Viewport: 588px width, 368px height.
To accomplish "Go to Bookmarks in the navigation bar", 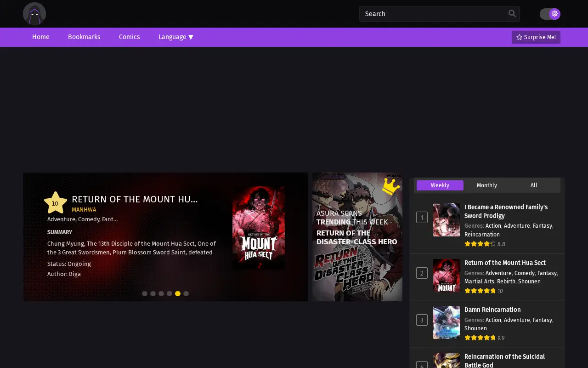I will (84, 37).
